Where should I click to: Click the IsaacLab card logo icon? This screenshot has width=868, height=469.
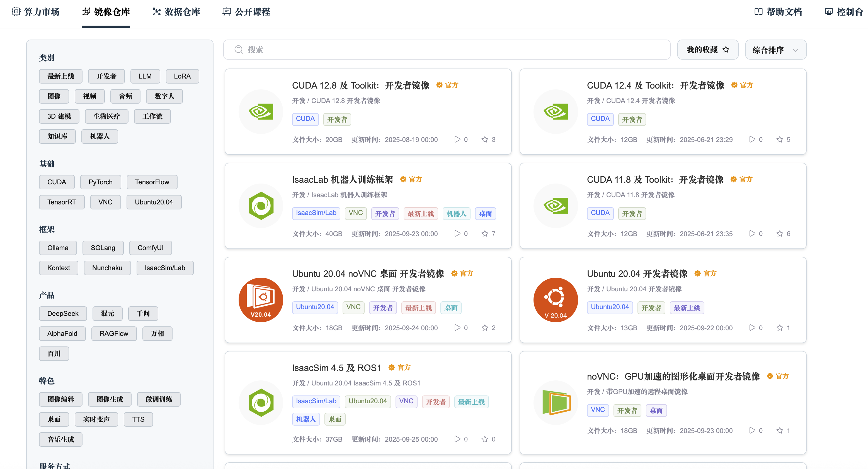click(x=261, y=206)
